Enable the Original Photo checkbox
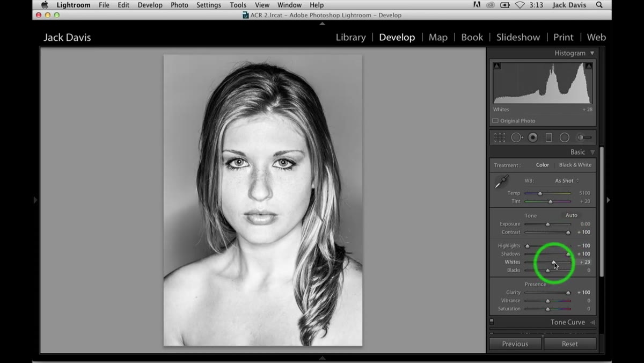This screenshot has width=644, height=363. click(495, 121)
